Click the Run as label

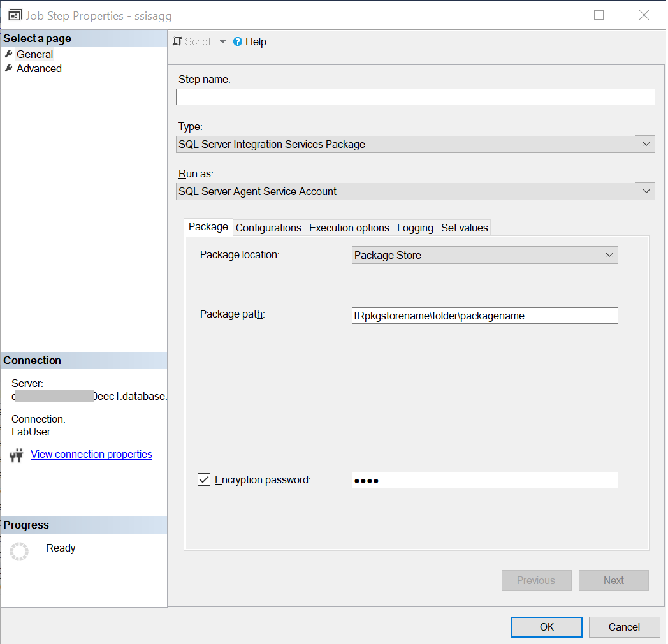[196, 174]
